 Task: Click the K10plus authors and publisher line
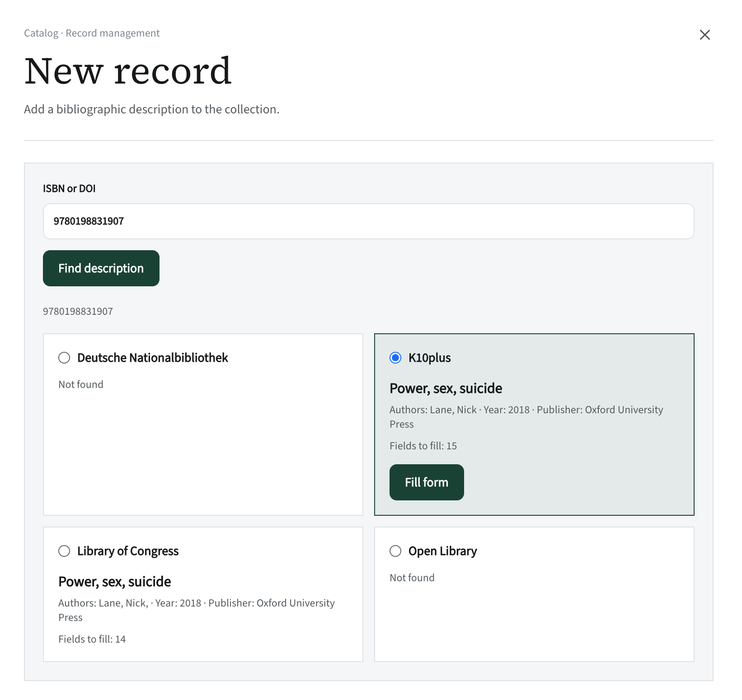click(x=526, y=417)
